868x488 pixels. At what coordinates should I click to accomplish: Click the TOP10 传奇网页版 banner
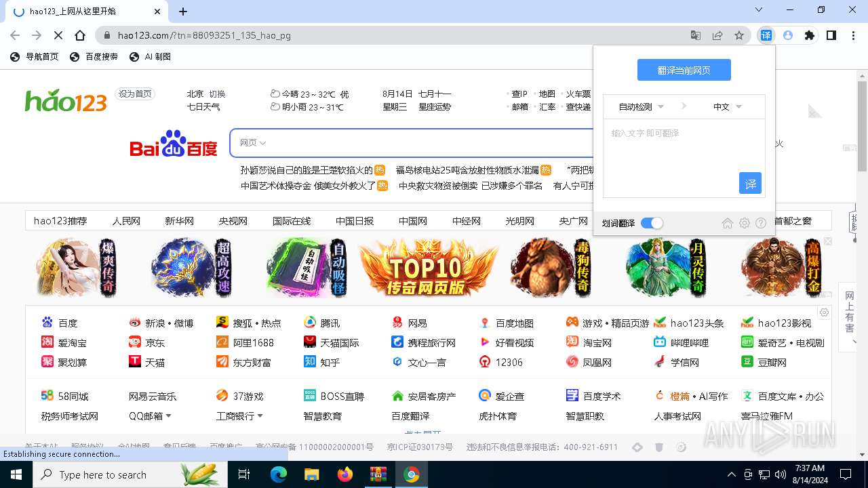click(x=428, y=268)
